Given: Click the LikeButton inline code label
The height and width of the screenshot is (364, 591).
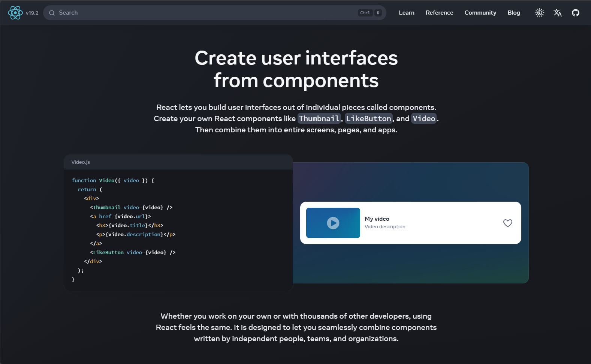Looking at the screenshot, I should point(369,118).
